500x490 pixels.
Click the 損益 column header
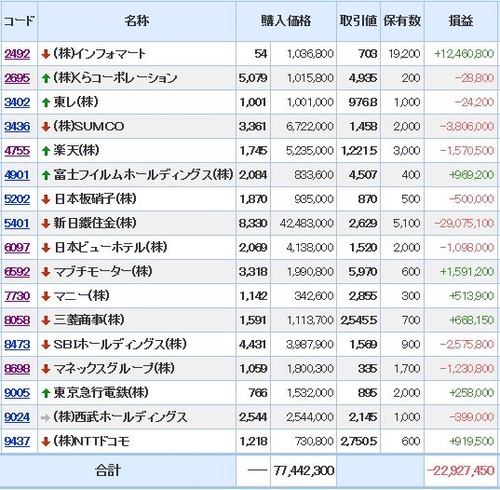click(461, 21)
